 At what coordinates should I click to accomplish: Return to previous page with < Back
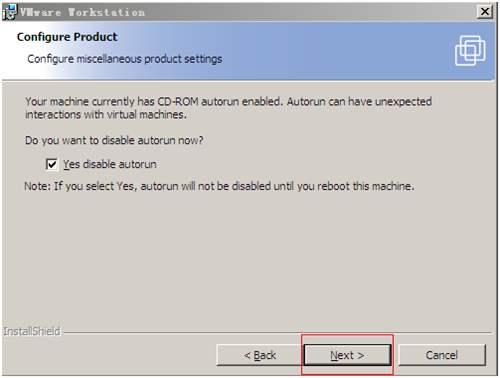pos(260,355)
